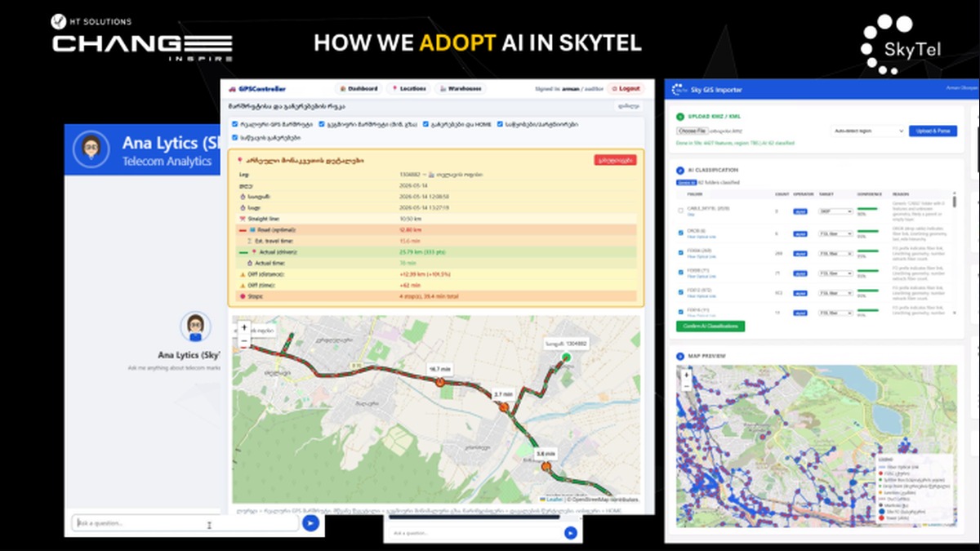The image size is (980, 551).
Task: Click the Road (optimal) map icon
Action: click(253, 230)
